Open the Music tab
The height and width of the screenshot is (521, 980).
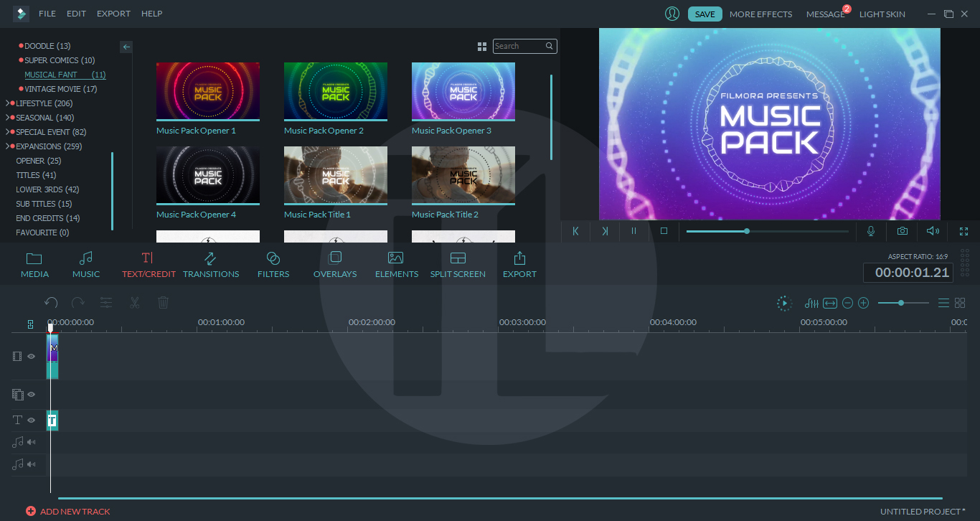(86, 265)
